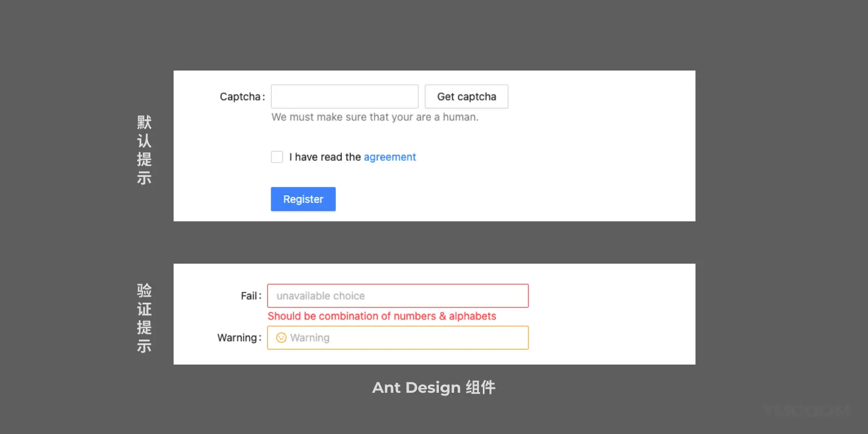
Task: Focus the Captcha input field
Action: 344,97
